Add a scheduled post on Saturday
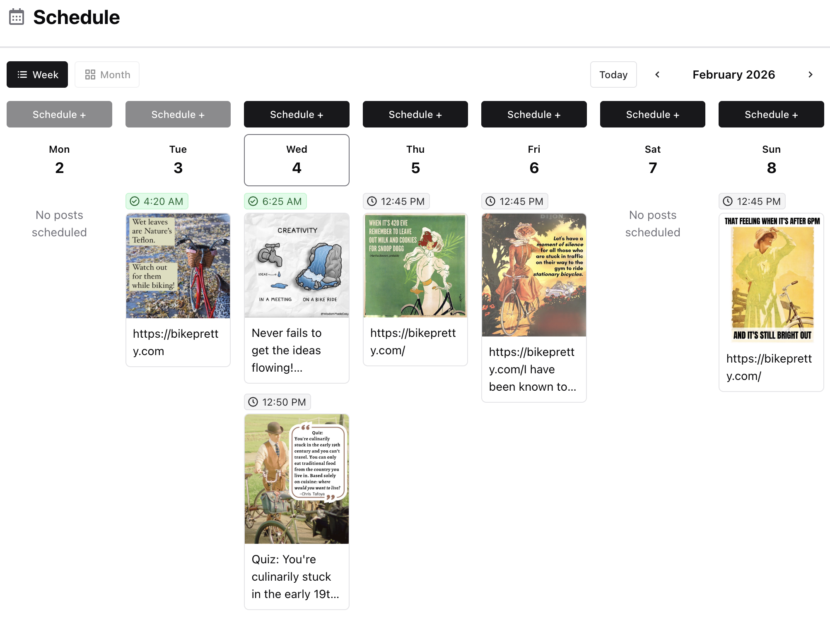 (x=652, y=115)
